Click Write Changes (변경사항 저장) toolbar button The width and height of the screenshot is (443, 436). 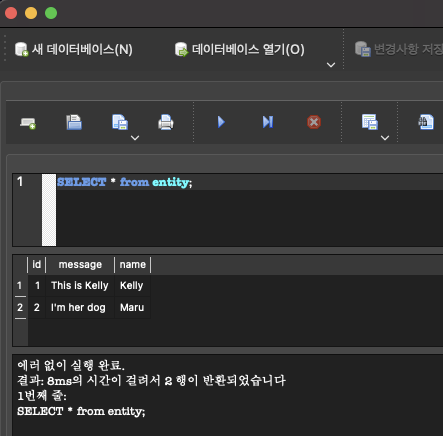pos(399,49)
